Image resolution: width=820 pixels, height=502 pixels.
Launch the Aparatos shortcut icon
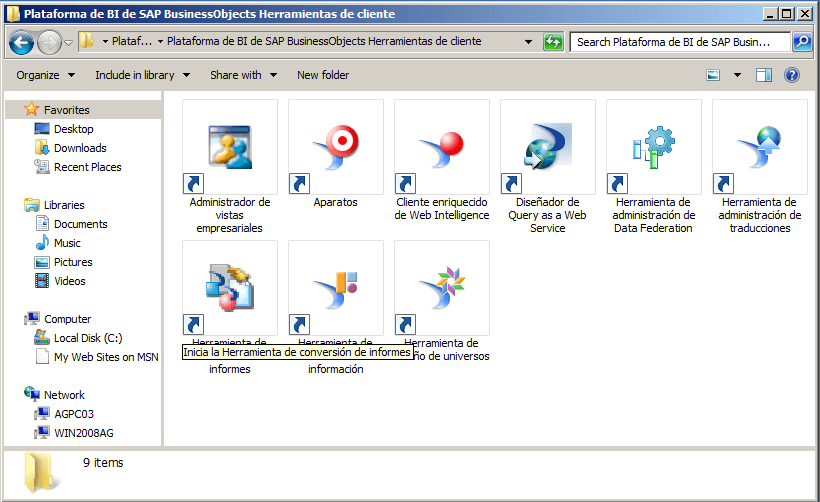point(336,147)
